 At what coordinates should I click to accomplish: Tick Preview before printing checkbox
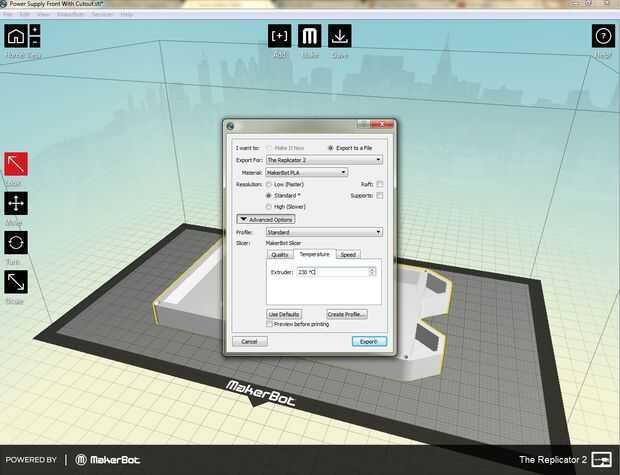pos(270,324)
